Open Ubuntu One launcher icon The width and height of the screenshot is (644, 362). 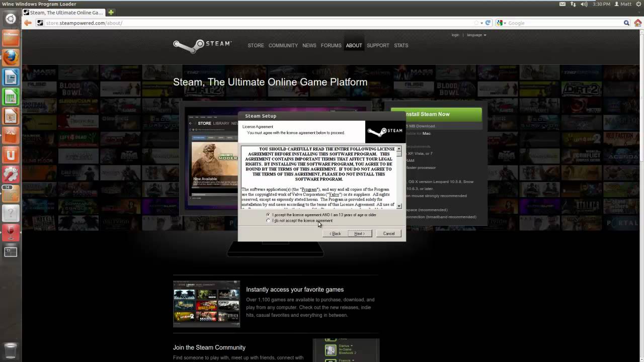(x=11, y=155)
